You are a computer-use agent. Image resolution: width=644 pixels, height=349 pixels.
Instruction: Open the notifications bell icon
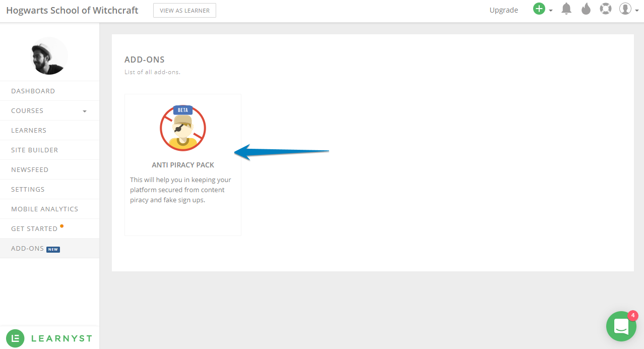pyautogui.click(x=567, y=9)
